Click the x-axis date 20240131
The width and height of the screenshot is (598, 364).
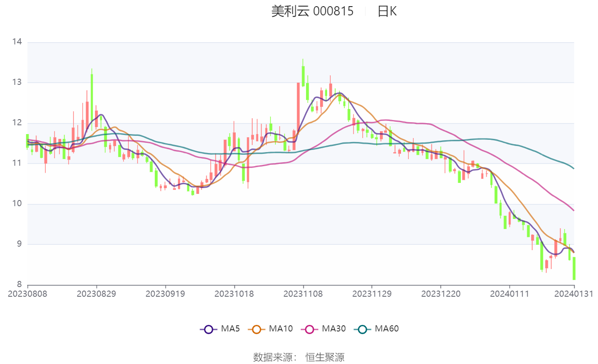(x=574, y=294)
